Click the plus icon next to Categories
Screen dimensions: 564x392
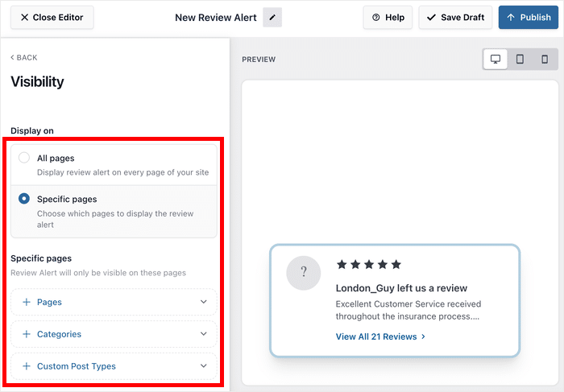click(x=27, y=334)
